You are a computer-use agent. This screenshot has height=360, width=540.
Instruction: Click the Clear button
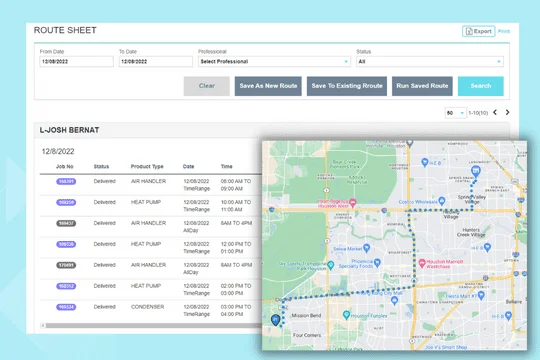pyautogui.click(x=207, y=86)
